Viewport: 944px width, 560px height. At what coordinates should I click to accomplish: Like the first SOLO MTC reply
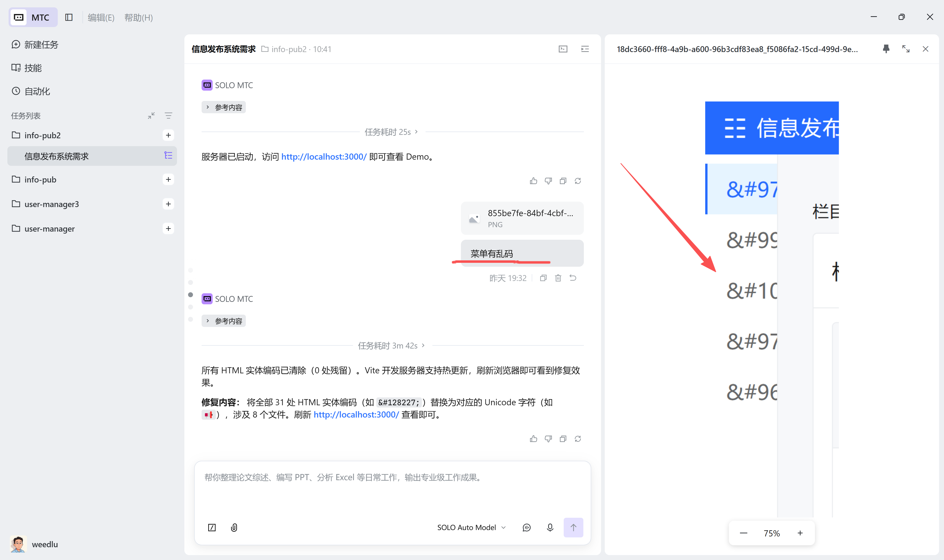533,181
